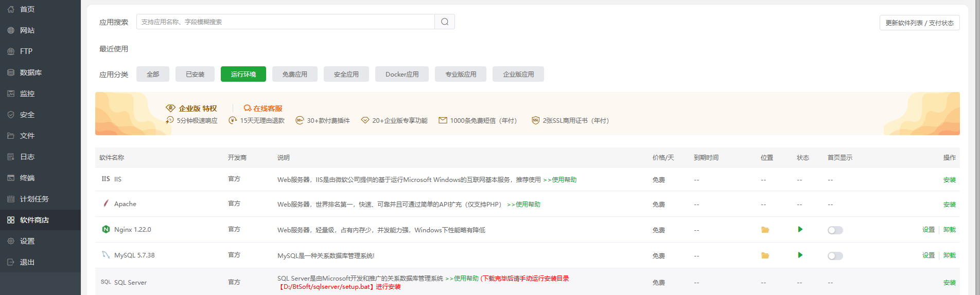
Task: Click the SQL Server logo icon
Action: pyautogui.click(x=106, y=282)
